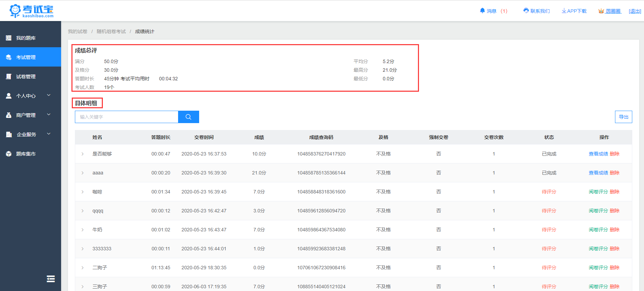Click the 待评分 status for 咖啡
The image size is (644, 291).
pyautogui.click(x=549, y=192)
